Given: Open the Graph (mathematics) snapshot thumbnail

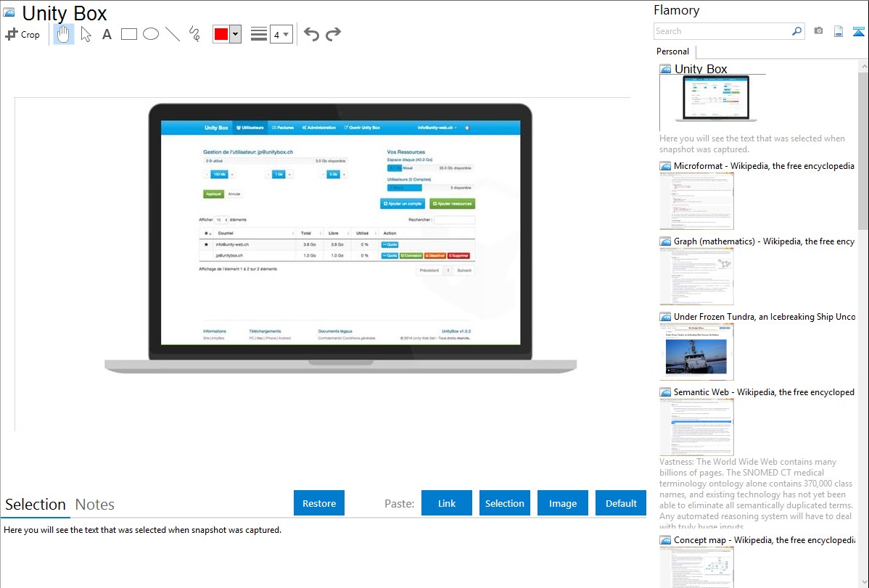Looking at the screenshot, I should [x=696, y=276].
